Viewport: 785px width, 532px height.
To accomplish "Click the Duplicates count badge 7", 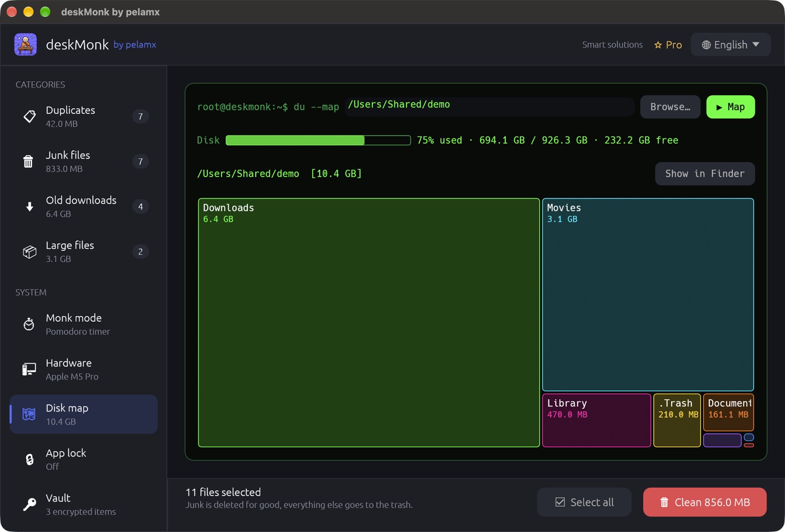I will click(x=140, y=117).
